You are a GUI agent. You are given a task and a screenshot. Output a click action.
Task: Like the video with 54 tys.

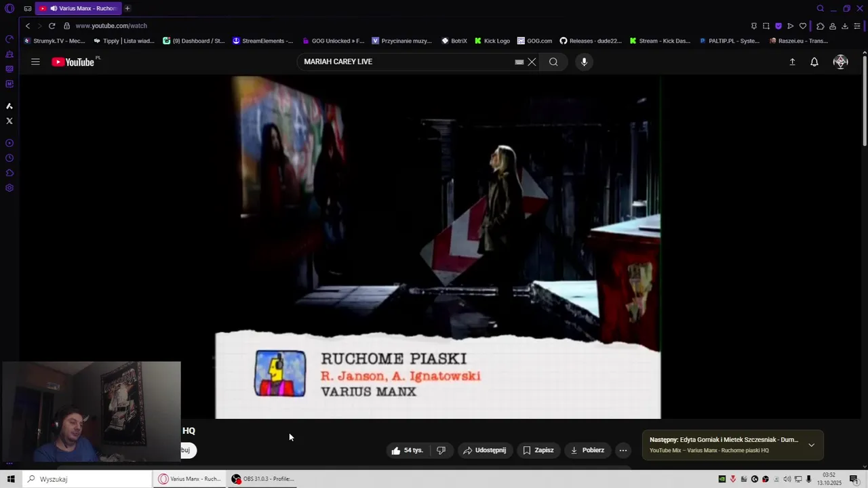click(x=407, y=450)
